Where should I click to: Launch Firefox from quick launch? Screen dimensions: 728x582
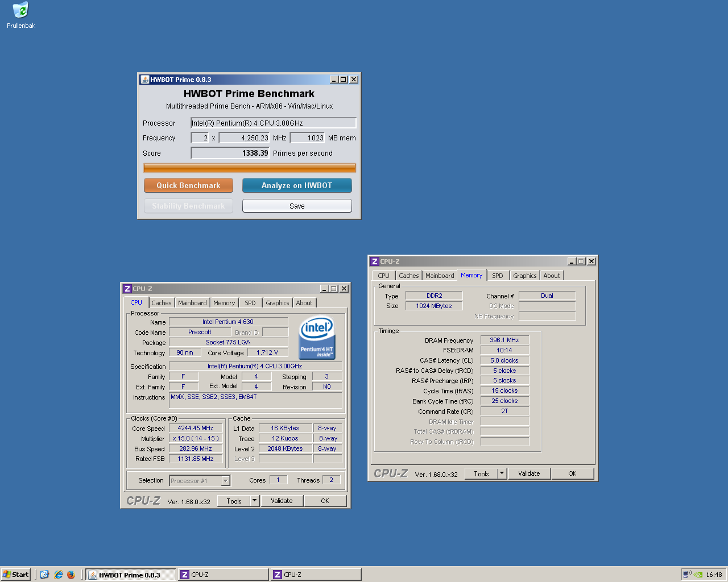71,575
